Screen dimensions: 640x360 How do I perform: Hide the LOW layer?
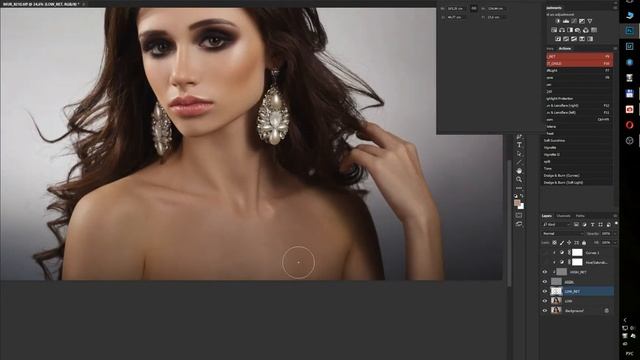(544, 301)
